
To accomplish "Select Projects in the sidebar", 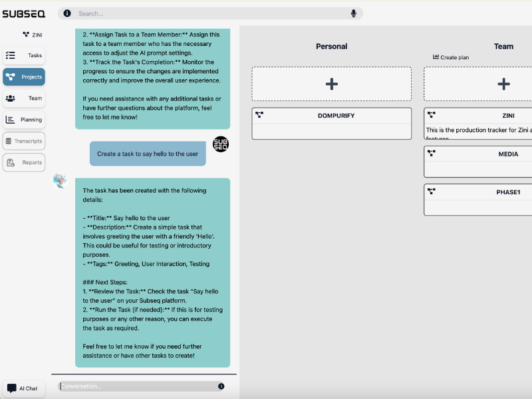I will point(24,76).
